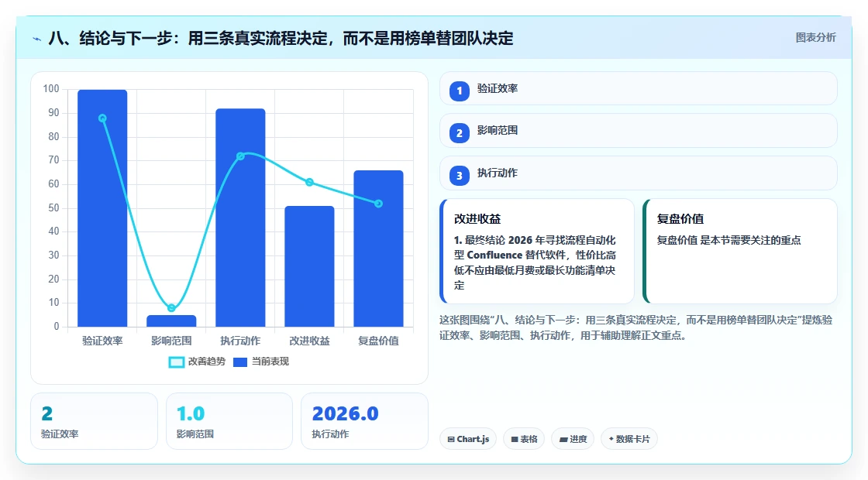Click the x-axis label 影响范围
The image size is (868, 480).
(x=171, y=341)
